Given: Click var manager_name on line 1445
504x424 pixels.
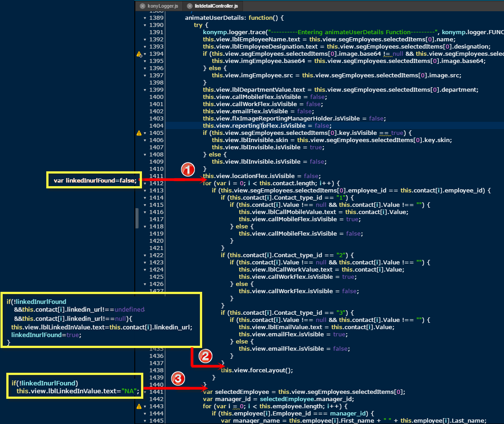Looking at the screenshot, I should (250, 421).
